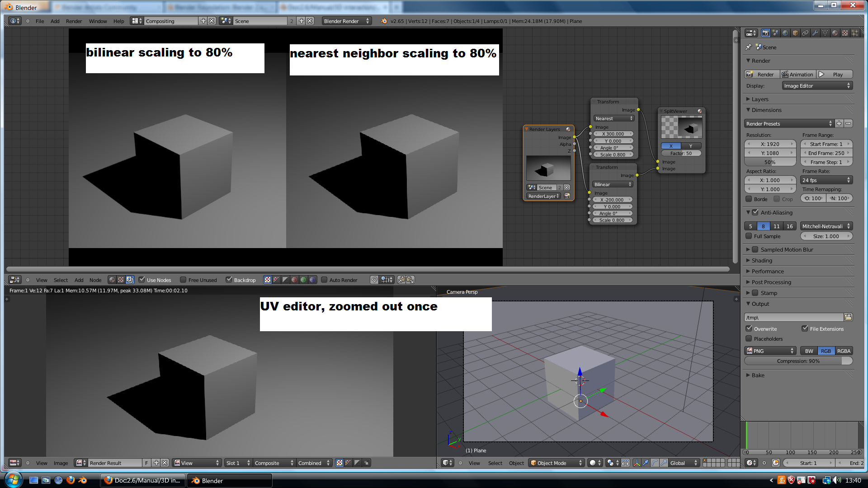Expand the Layers panel
868x488 pixels.
(x=759, y=99)
